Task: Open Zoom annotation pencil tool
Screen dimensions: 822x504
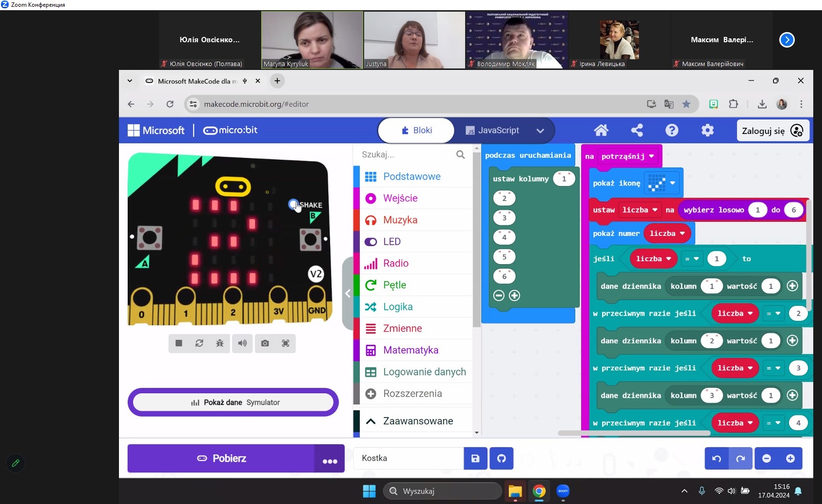Action: (16, 463)
